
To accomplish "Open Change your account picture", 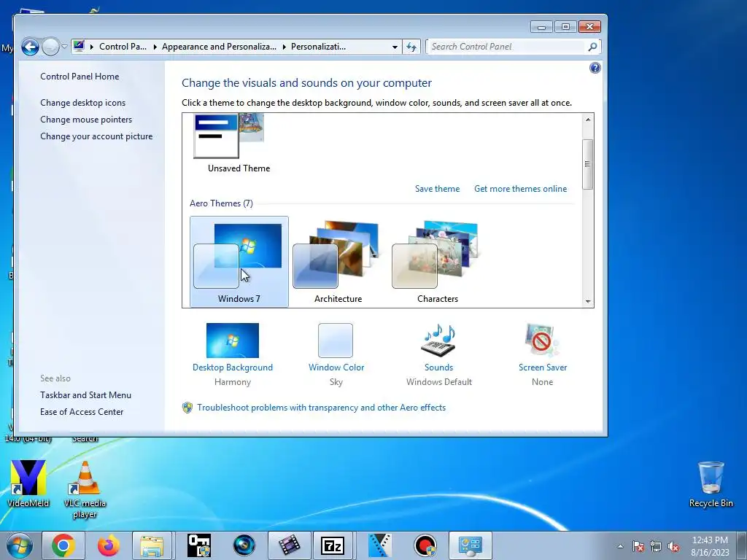I will [97, 136].
